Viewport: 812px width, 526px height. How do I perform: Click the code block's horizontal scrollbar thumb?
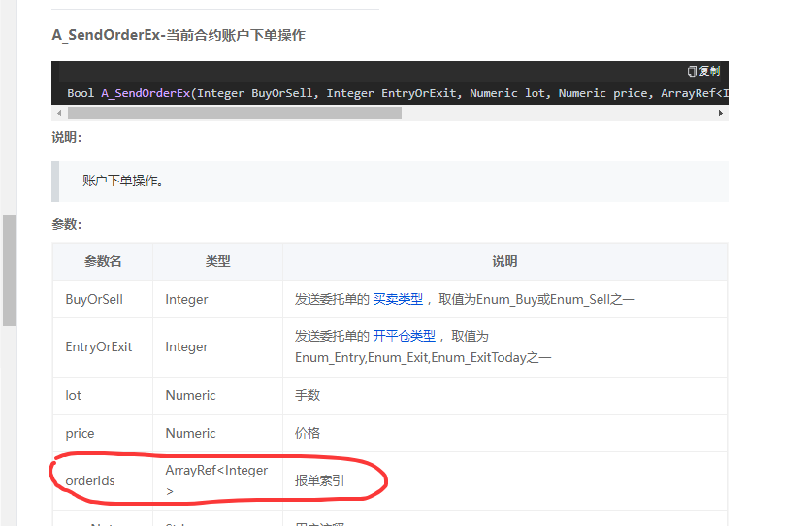point(235,113)
